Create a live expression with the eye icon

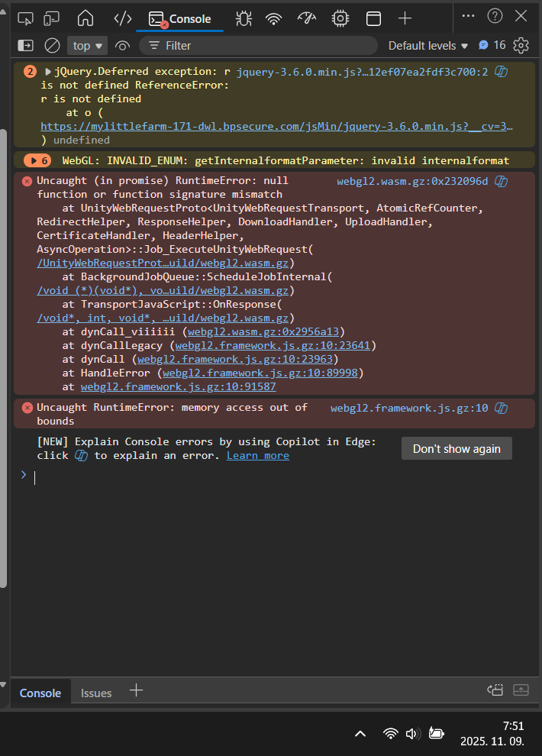pyautogui.click(x=123, y=46)
